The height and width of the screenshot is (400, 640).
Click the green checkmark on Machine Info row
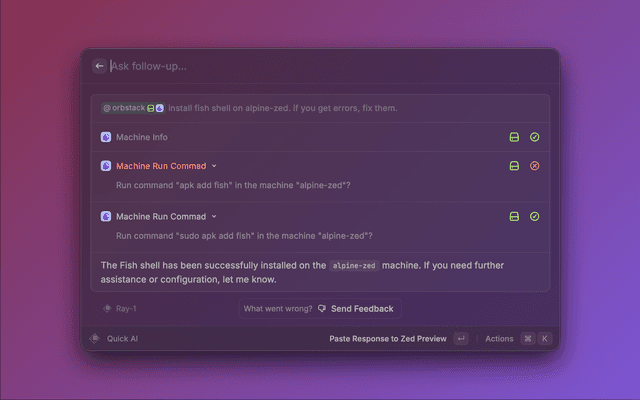pyautogui.click(x=534, y=137)
